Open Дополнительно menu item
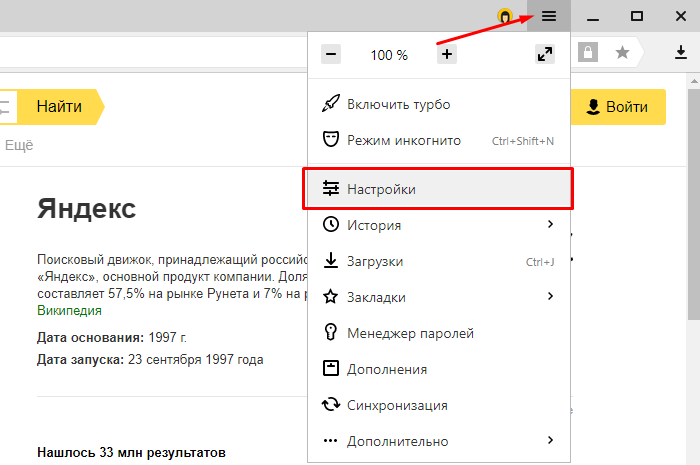The image size is (700, 465). click(439, 441)
